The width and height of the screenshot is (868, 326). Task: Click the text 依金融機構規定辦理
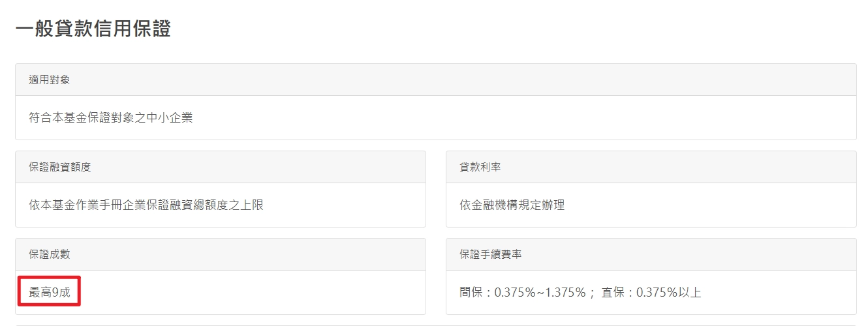coord(512,205)
